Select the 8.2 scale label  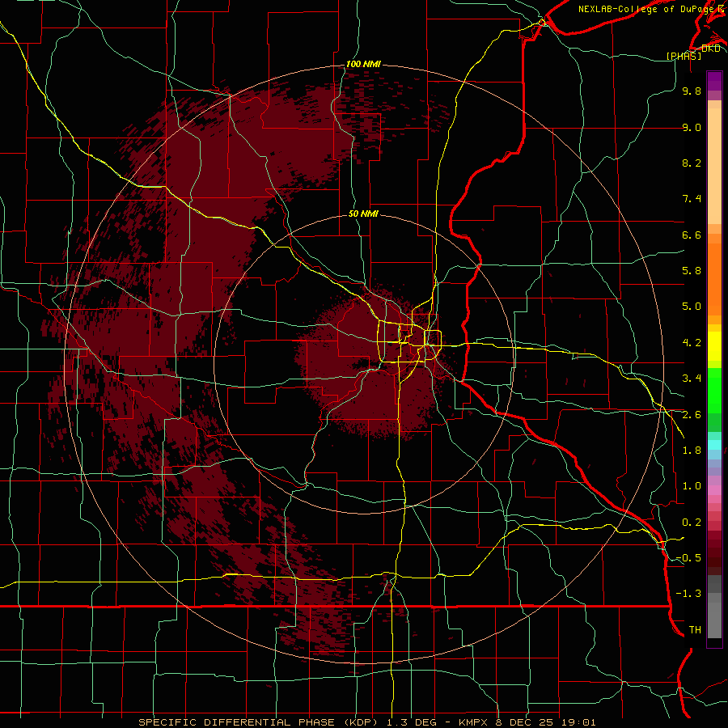692,163
